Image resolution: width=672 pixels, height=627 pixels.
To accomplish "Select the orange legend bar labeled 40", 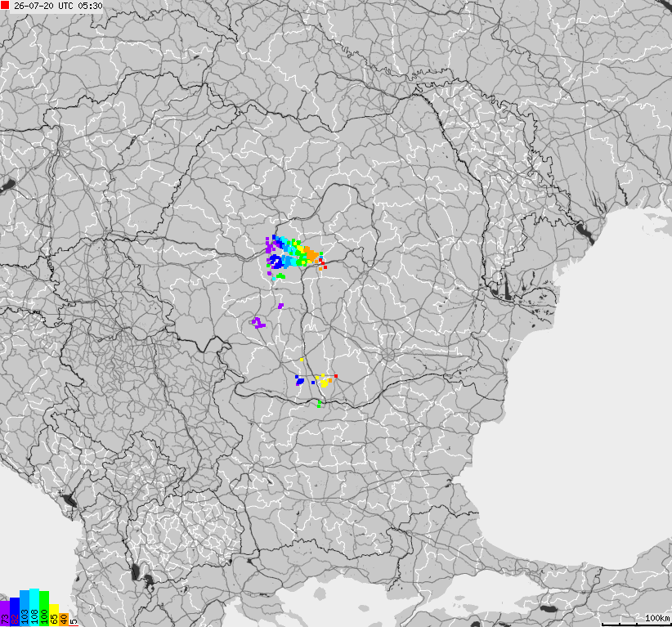I will [64, 620].
